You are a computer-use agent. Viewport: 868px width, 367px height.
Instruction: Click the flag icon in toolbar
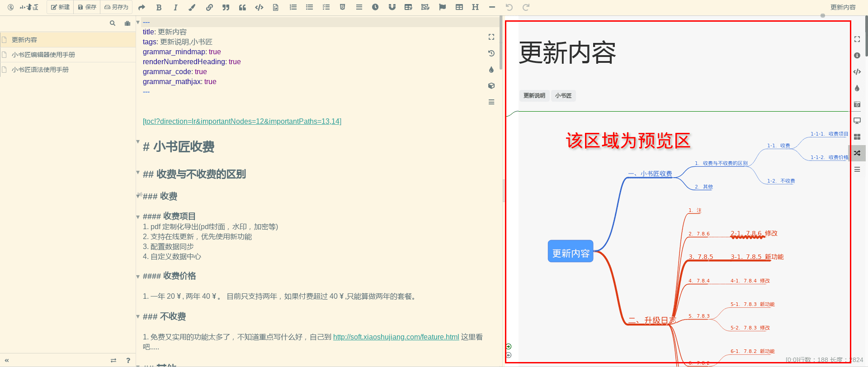tap(442, 7)
